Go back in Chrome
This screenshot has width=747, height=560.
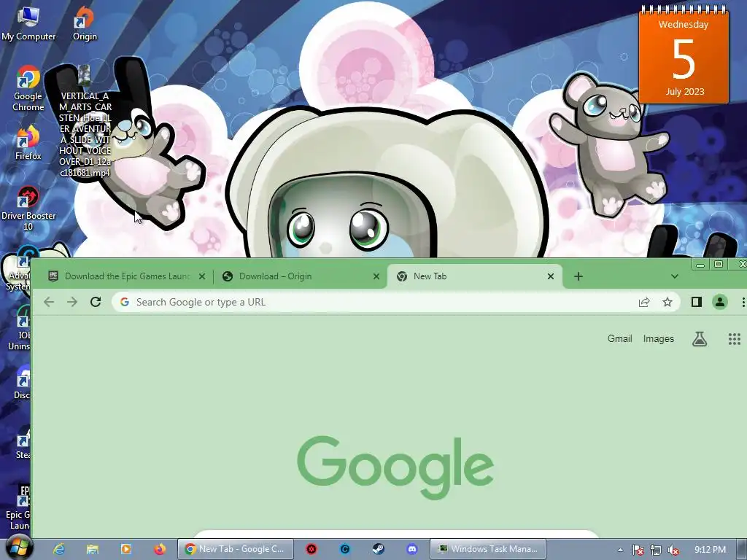pyautogui.click(x=49, y=302)
